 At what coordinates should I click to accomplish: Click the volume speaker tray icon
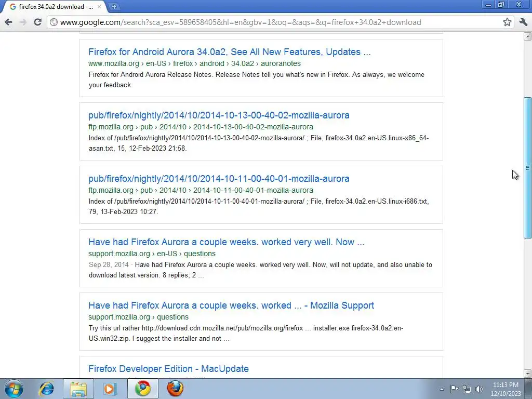click(479, 389)
